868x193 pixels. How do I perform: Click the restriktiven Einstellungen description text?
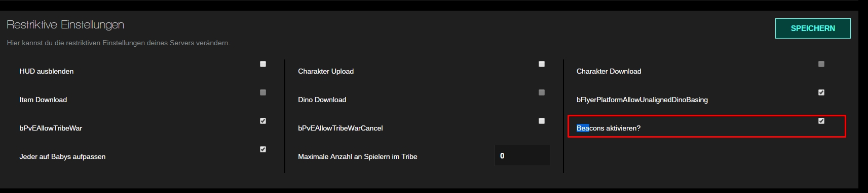click(x=119, y=43)
